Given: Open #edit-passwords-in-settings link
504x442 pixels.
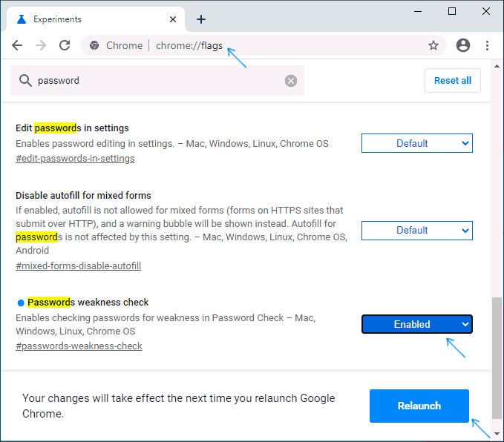Looking at the screenshot, I should click(75, 159).
